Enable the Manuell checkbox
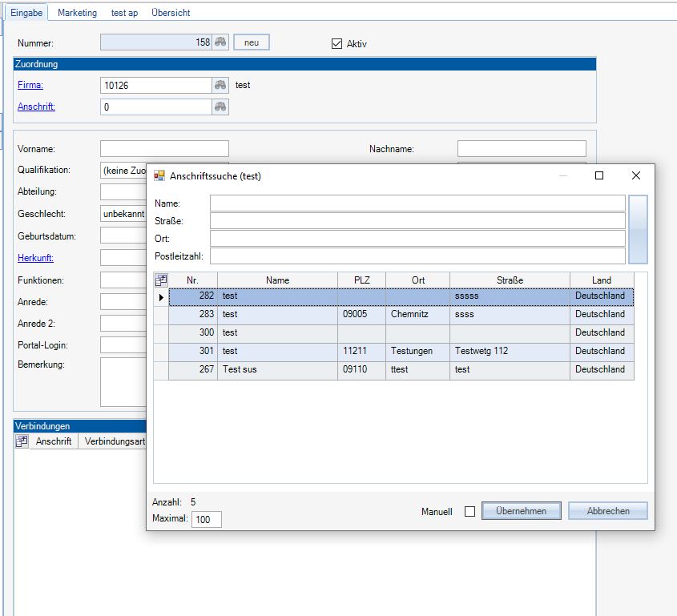This screenshot has height=616, width=677. pos(470,511)
